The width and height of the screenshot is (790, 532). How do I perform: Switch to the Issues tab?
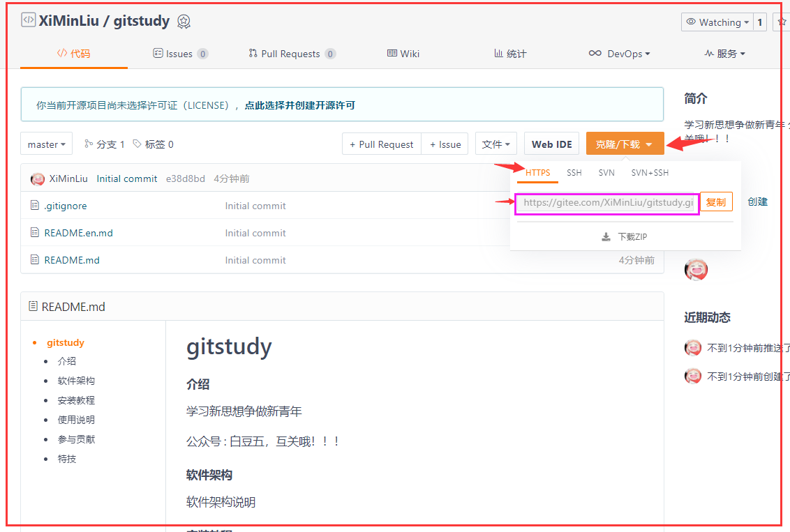coord(180,54)
